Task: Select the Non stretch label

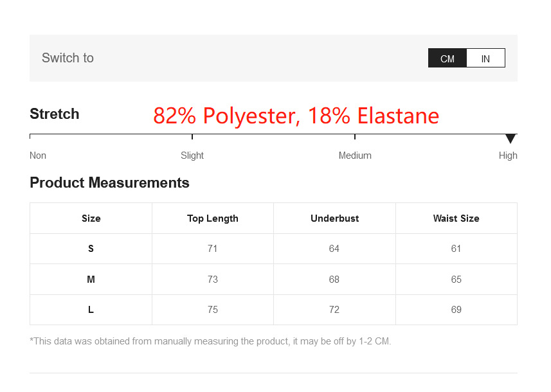Action: (38, 156)
